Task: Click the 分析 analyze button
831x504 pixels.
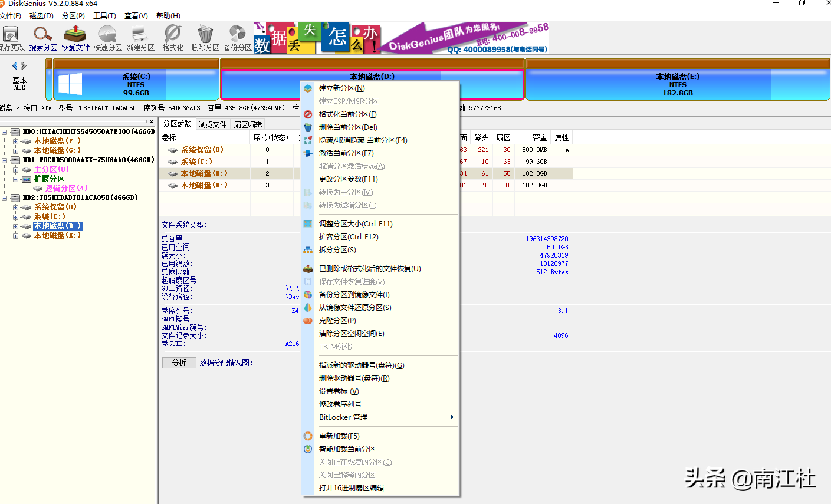Action: point(179,363)
